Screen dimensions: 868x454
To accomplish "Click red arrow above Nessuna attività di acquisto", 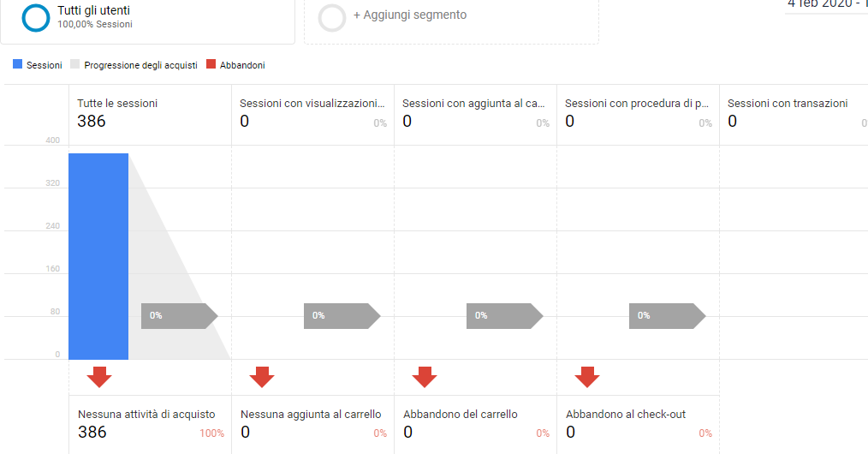I will pos(99,377).
